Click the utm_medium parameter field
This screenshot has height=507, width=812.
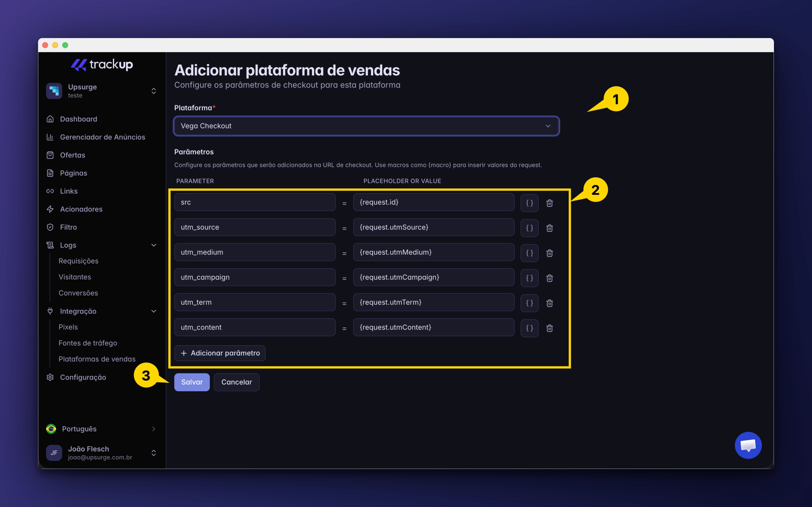pos(255,252)
